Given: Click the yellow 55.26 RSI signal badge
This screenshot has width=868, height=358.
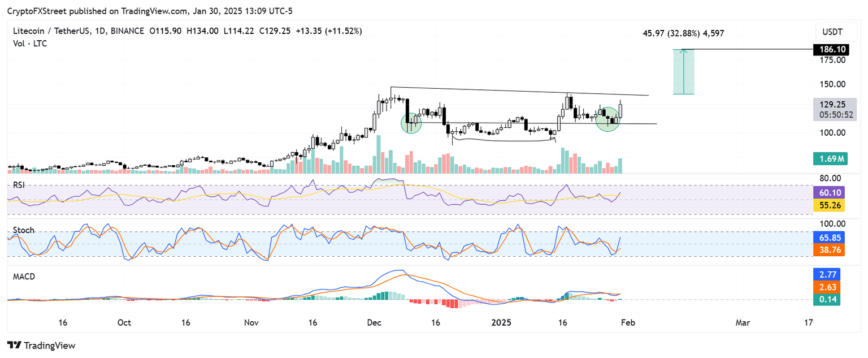Looking at the screenshot, I should pyautogui.click(x=830, y=205).
